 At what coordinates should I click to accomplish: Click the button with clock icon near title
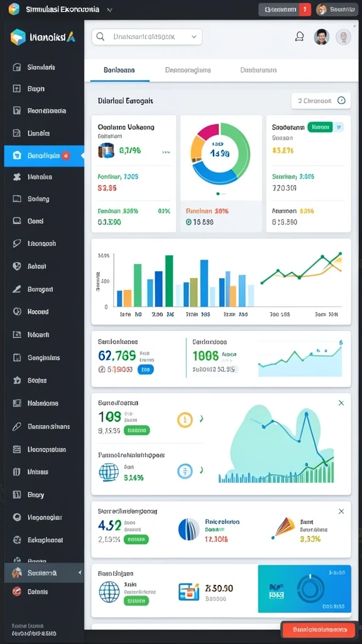click(x=321, y=100)
